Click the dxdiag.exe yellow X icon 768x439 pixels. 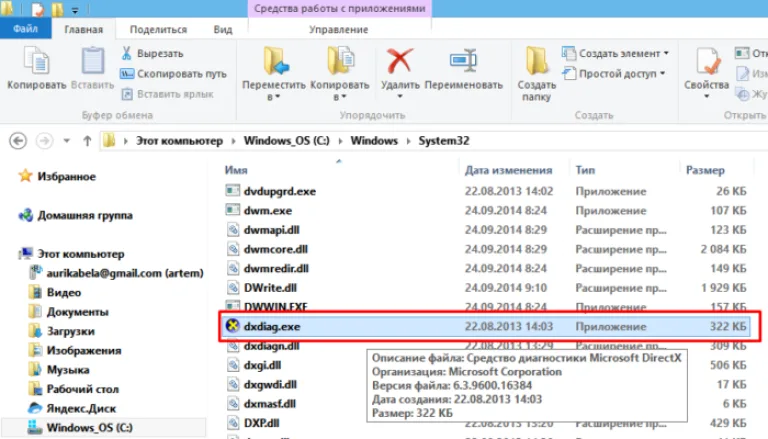233,325
